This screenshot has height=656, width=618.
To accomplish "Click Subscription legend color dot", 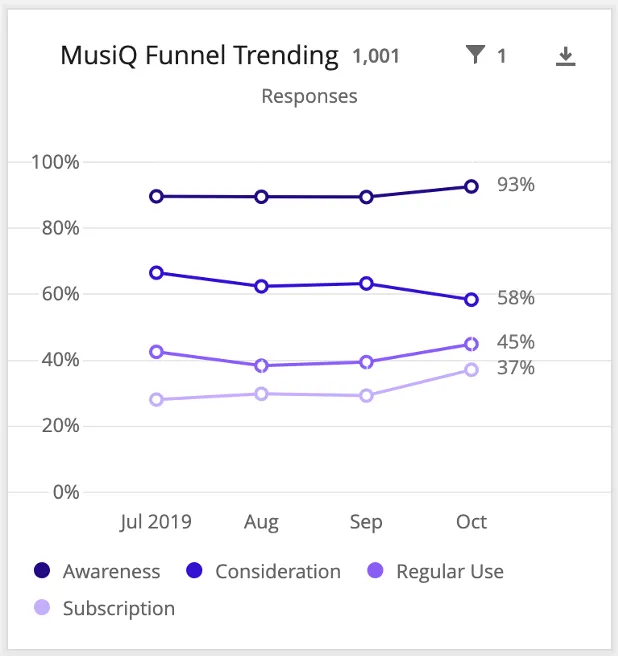I will (x=42, y=608).
